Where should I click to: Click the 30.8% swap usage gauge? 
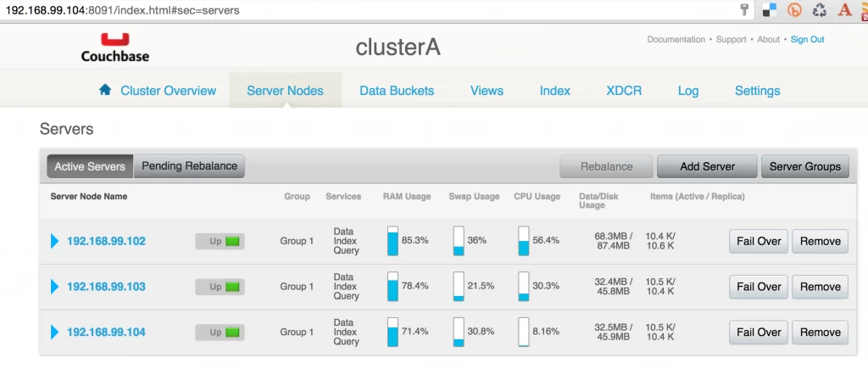[x=459, y=332]
